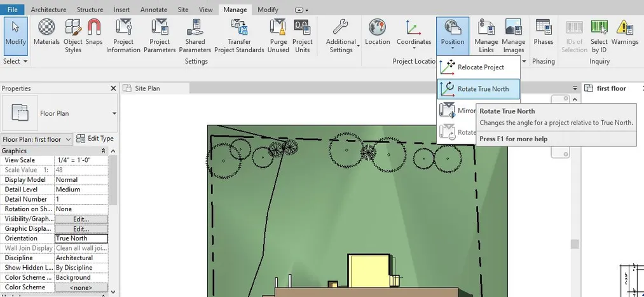
Task: Select Relocate Project from the menu
Action: click(479, 67)
